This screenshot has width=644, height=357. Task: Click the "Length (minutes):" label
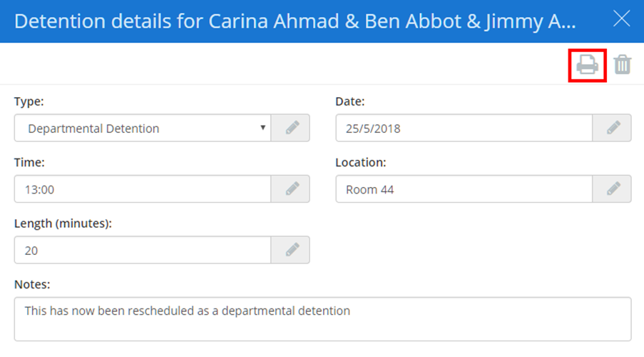tap(63, 223)
